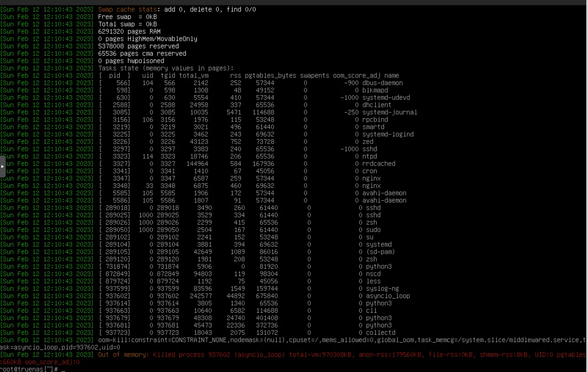Viewport: 588px width, 372px height.
Task: Click the pgtables_bytes column header
Action: (270, 75)
